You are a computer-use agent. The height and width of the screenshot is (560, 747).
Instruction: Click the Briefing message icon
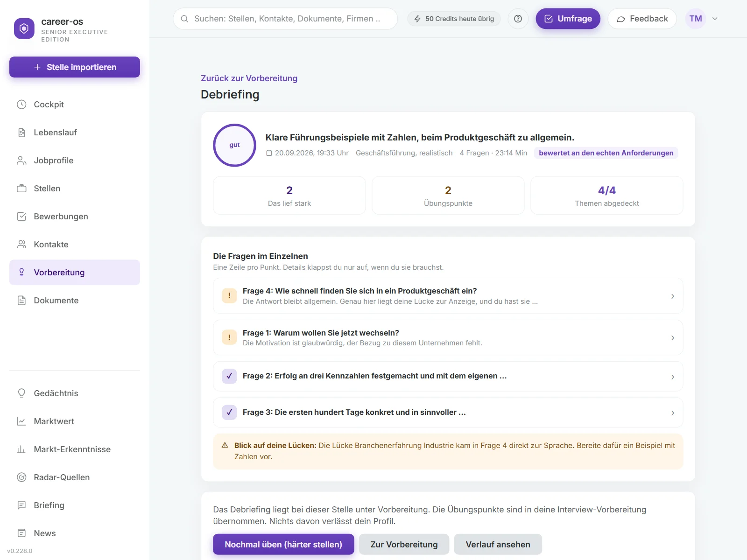[21, 505]
